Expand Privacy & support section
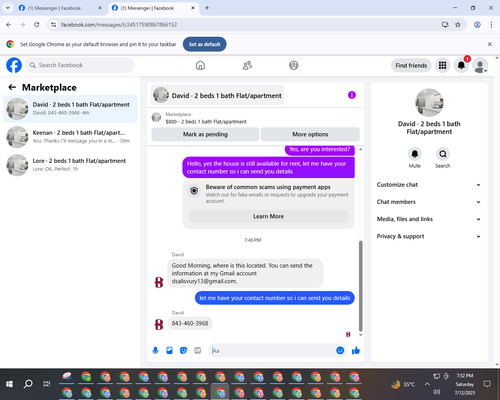This screenshot has height=400, width=500. 429,236
